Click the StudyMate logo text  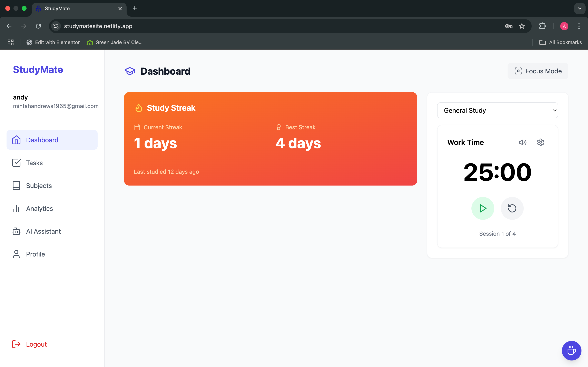pos(38,70)
